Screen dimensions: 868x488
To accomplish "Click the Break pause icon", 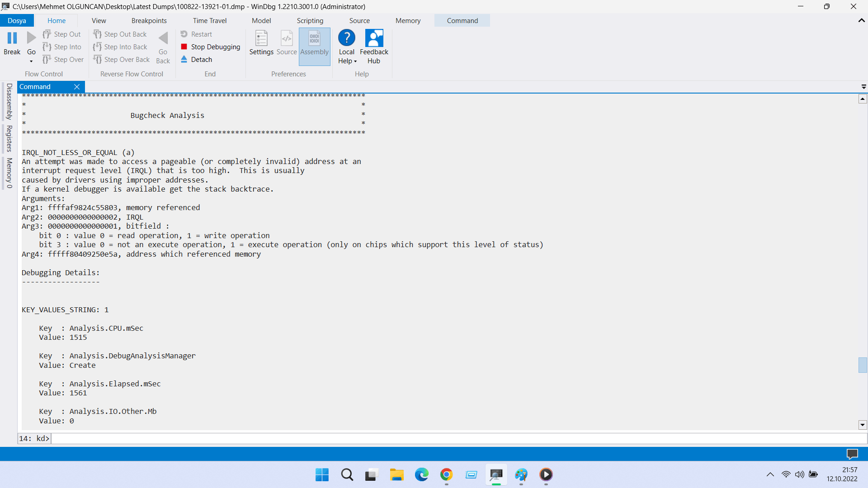I will click(x=12, y=38).
